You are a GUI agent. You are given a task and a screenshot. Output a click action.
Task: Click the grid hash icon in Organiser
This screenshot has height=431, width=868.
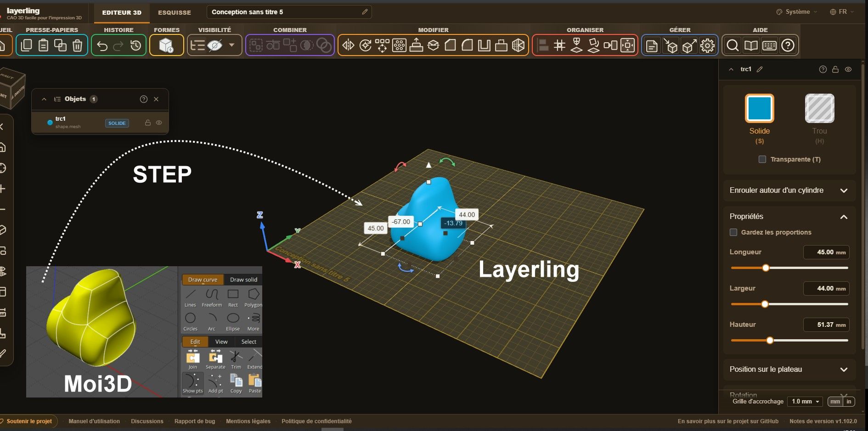pyautogui.click(x=559, y=45)
